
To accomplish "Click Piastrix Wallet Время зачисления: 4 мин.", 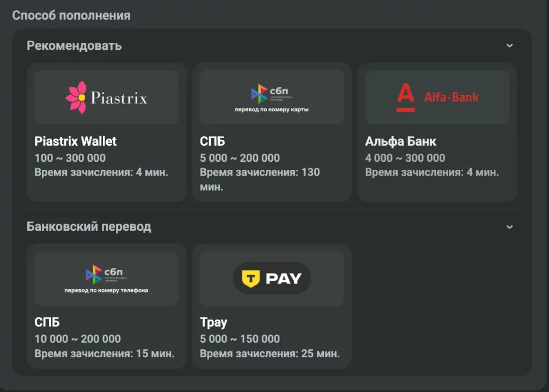I will tap(101, 172).
